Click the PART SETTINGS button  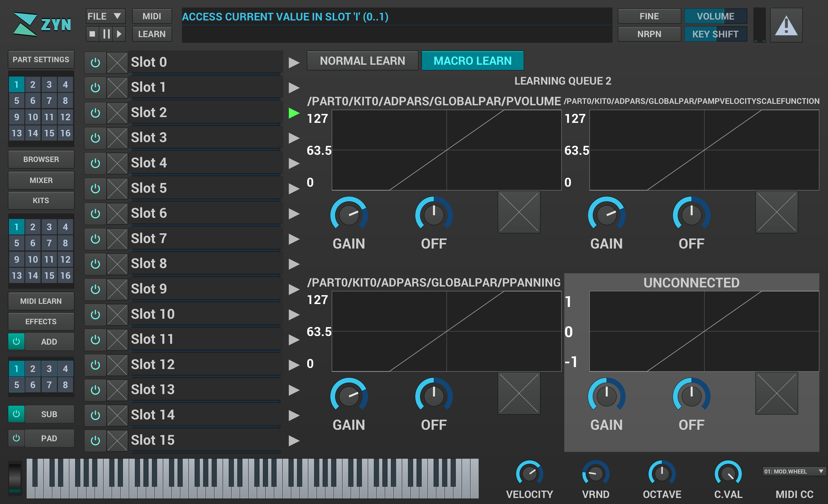(x=41, y=60)
